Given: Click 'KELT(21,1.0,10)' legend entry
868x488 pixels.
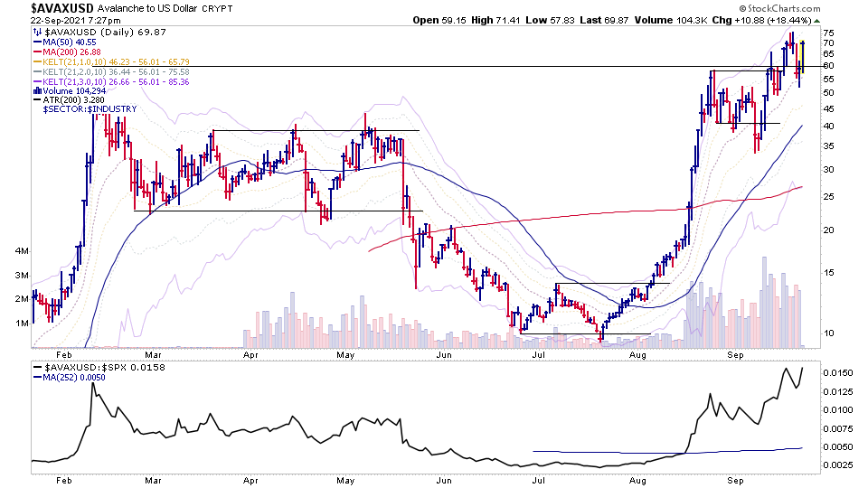Looking at the screenshot, I should point(117,62).
